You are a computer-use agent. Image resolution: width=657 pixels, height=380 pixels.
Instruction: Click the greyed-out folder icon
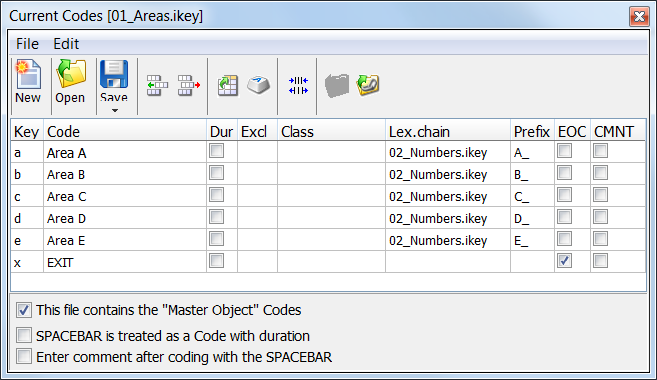pos(337,85)
